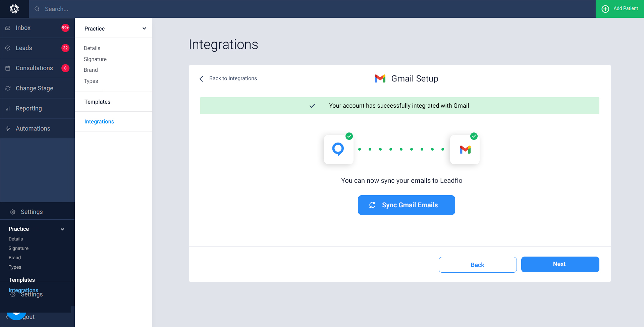Open the Reporting sidebar item
The height and width of the screenshot is (327, 644).
37,108
